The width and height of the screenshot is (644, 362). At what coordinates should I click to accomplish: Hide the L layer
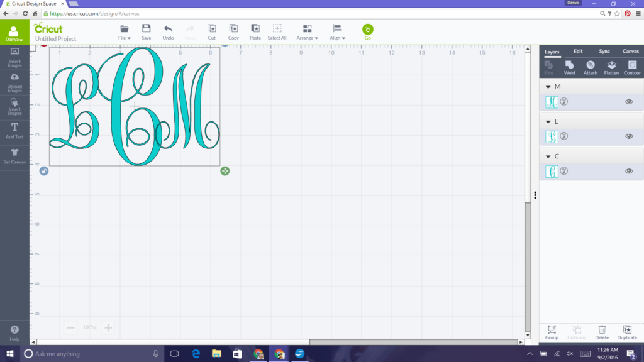629,136
